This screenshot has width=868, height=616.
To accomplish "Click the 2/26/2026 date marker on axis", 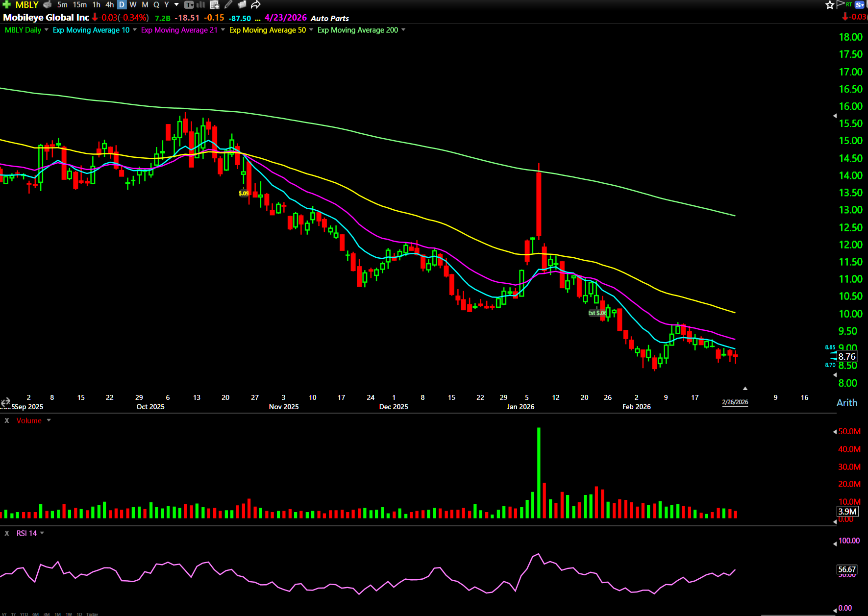I will [735, 402].
